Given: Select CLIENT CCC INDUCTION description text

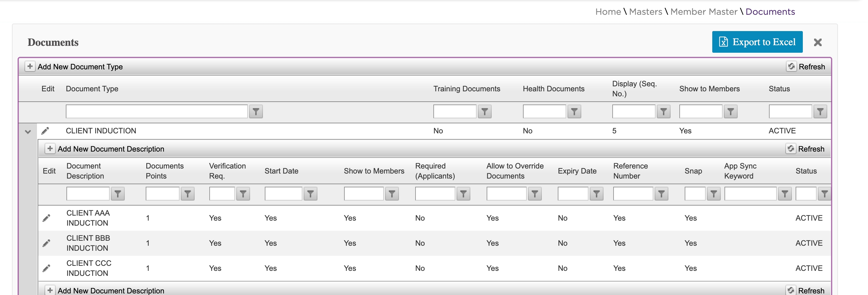Looking at the screenshot, I should click(x=89, y=268).
